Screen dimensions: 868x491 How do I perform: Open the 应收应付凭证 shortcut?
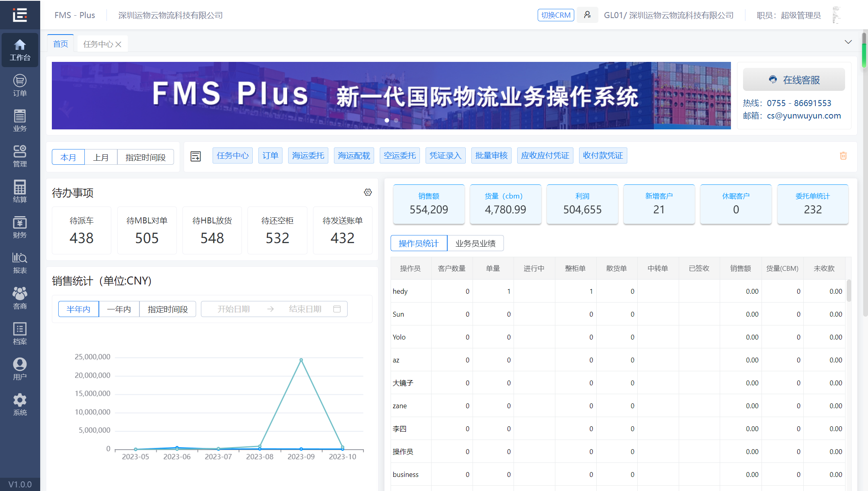coord(545,155)
